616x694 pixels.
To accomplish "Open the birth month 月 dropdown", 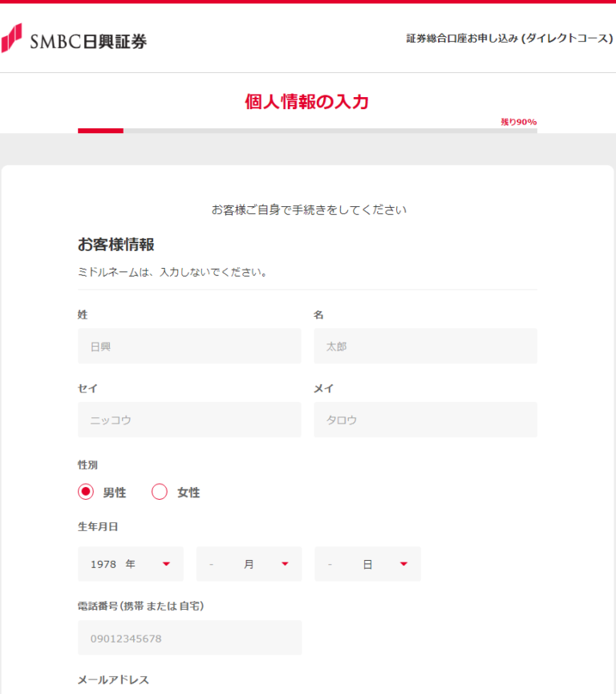I will 249,564.
